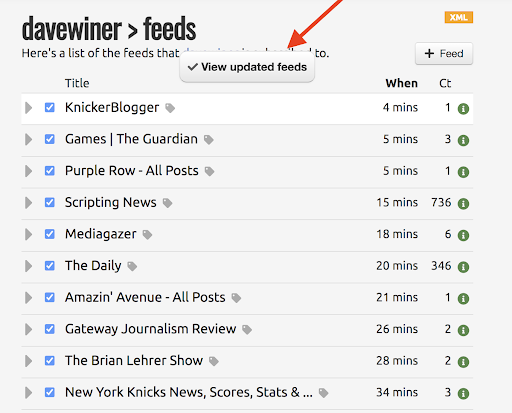Open info for Games | The Guardian

coord(463,140)
